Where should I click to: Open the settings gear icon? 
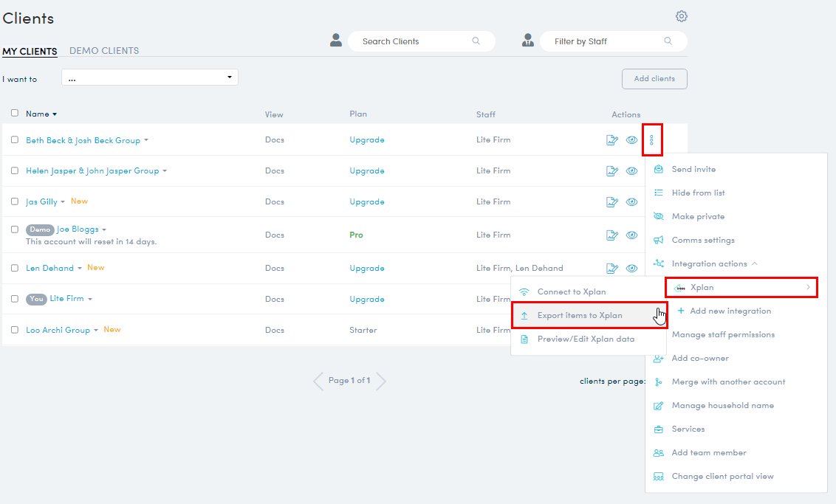click(682, 16)
